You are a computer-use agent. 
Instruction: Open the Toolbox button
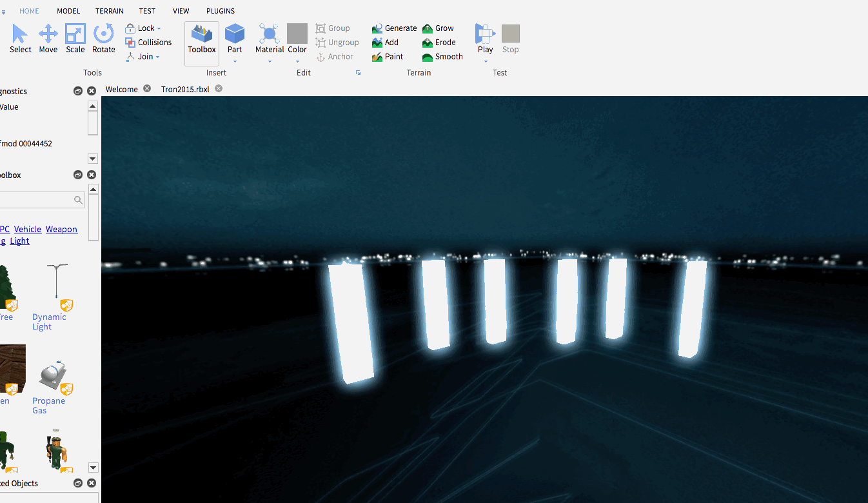(x=202, y=43)
